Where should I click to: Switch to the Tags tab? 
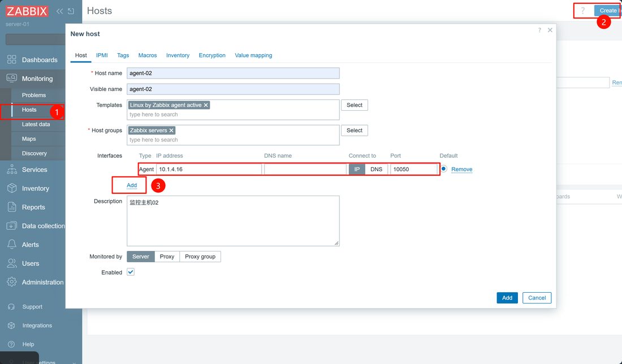click(x=123, y=55)
